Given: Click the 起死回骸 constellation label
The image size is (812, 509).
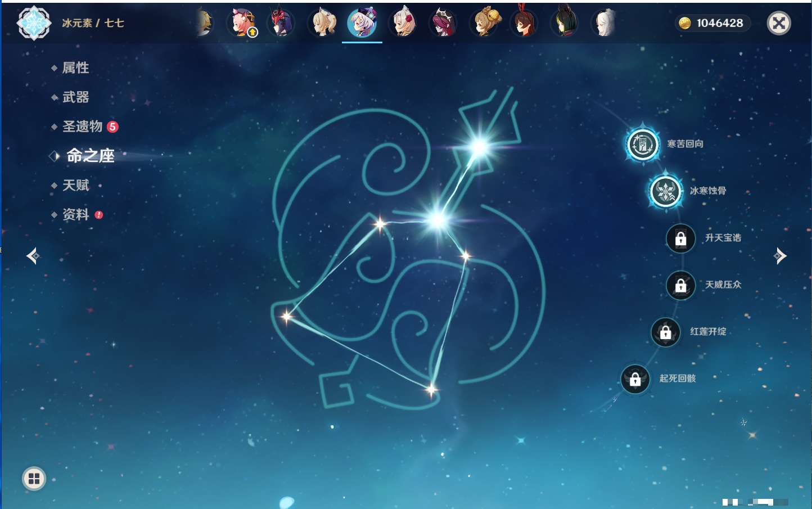Looking at the screenshot, I should pos(678,379).
